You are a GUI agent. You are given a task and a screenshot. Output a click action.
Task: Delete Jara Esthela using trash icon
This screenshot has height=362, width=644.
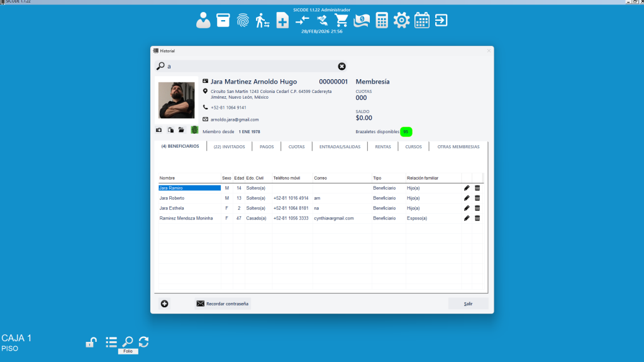click(477, 208)
